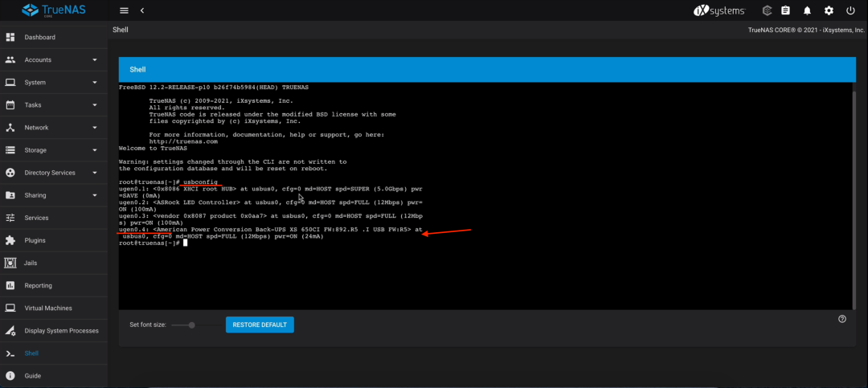Viewport: 868px width, 388px height.
Task: Click the 'American Power Conversion Back-UPS' line
Action: [271, 229]
